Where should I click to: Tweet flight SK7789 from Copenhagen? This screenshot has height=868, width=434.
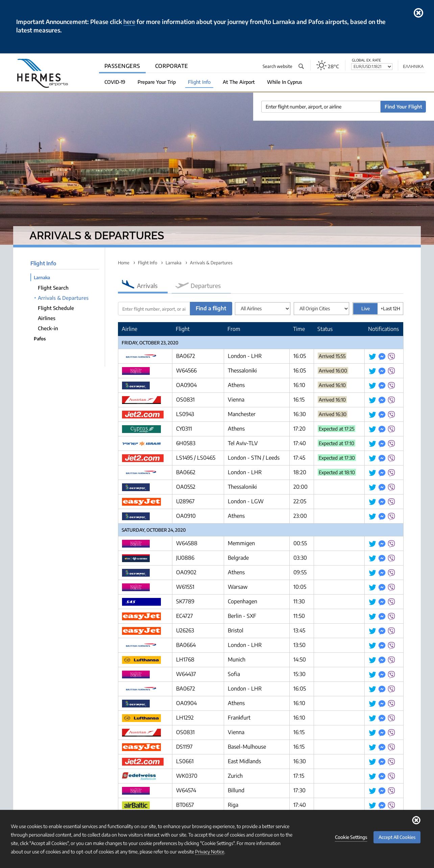click(372, 602)
